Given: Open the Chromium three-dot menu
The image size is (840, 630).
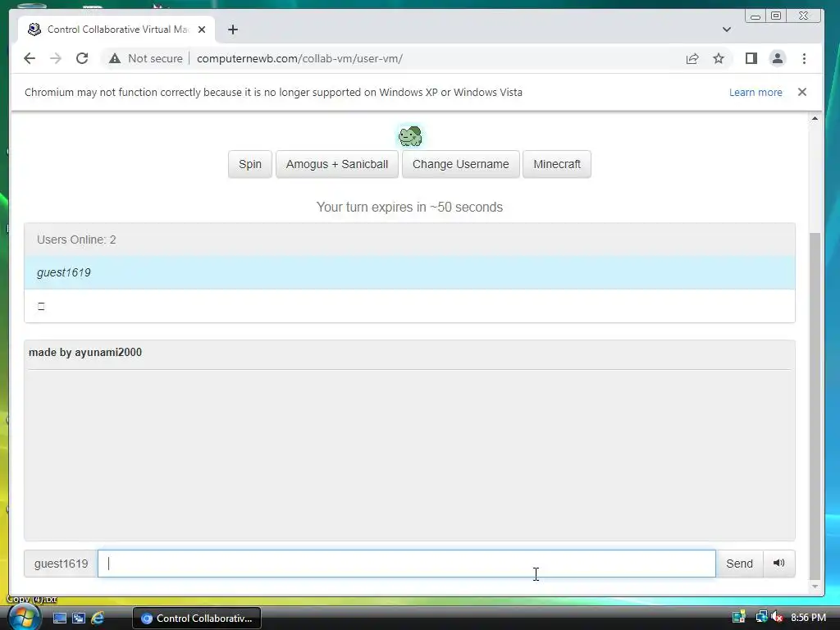Looking at the screenshot, I should coord(804,58).
